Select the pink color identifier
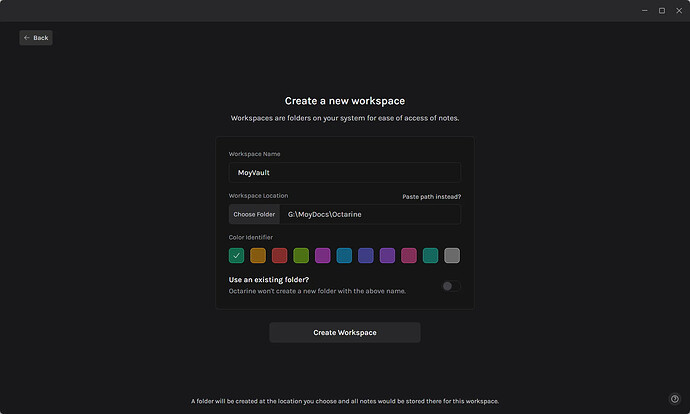 [x=409, y=256]
